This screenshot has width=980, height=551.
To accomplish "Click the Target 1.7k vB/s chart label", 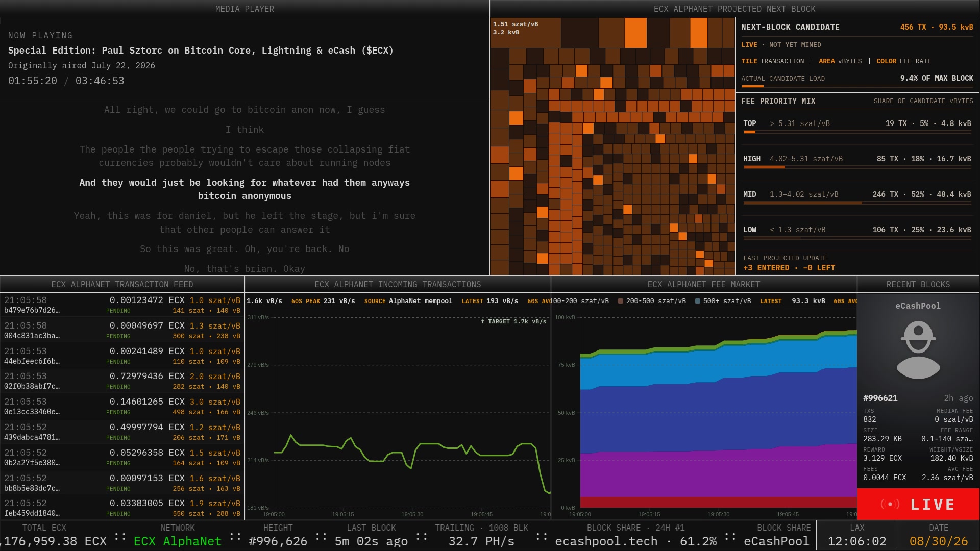I will coord(513,321).
